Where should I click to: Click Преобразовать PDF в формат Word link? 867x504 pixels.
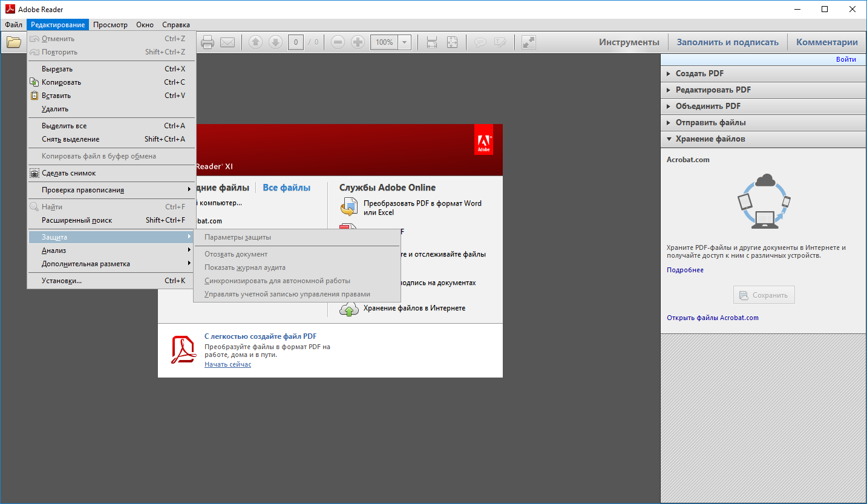(422, 208)
